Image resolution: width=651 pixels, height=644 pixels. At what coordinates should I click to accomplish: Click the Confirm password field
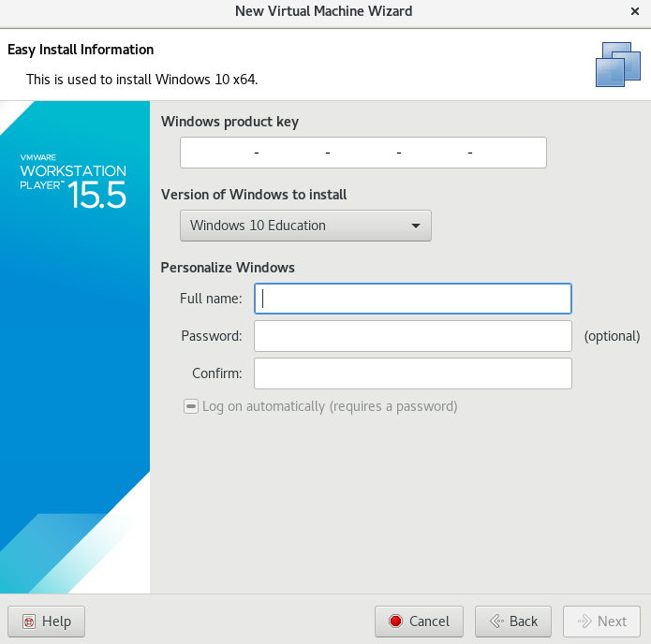click(413, 373)
